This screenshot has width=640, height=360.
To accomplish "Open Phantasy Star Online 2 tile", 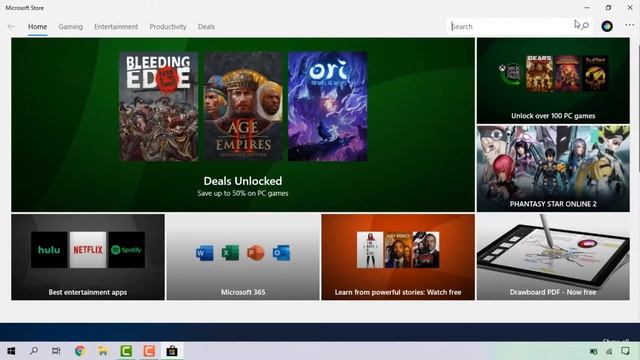I will (x=553, y=169).
